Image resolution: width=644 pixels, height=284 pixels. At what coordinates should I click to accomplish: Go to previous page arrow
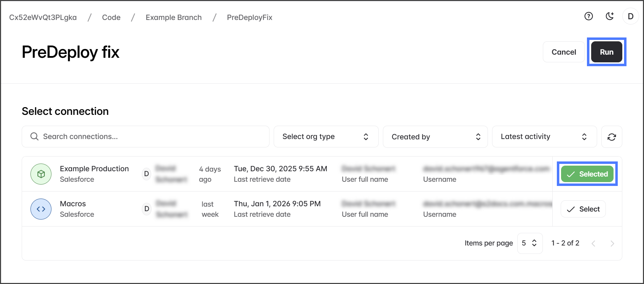(593, 243)
